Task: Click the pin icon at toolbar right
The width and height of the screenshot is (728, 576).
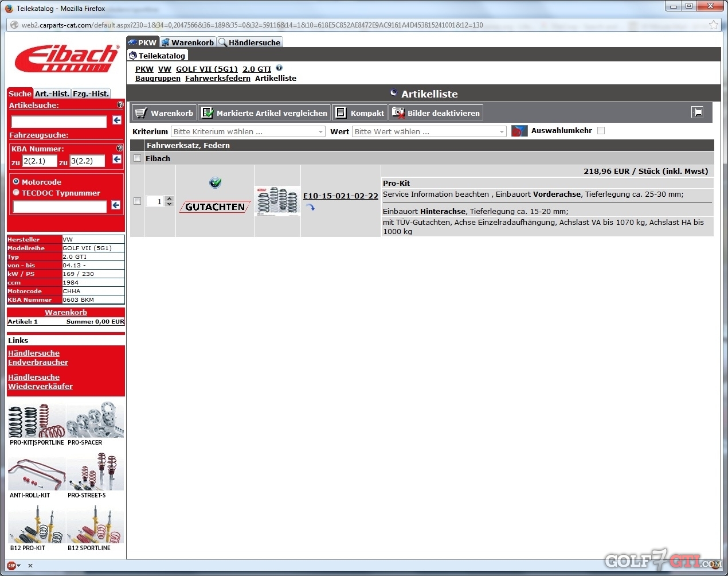Action: 697,112
